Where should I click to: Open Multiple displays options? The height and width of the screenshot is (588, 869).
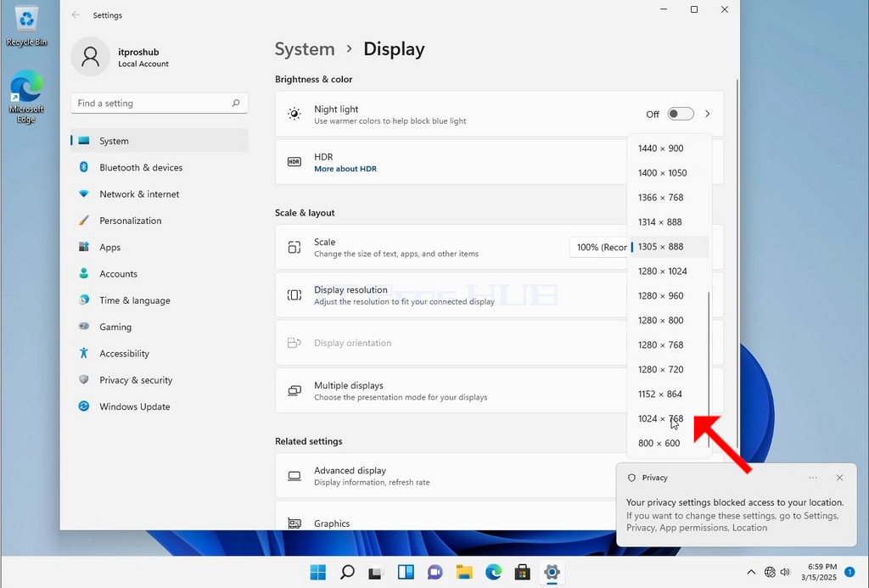[x=451, y=390]
